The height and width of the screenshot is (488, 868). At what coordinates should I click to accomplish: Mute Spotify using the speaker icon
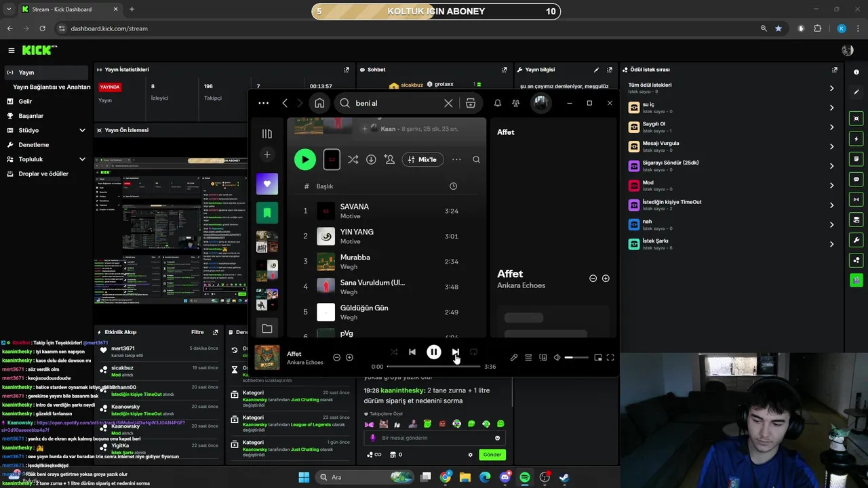coord(557,357)
